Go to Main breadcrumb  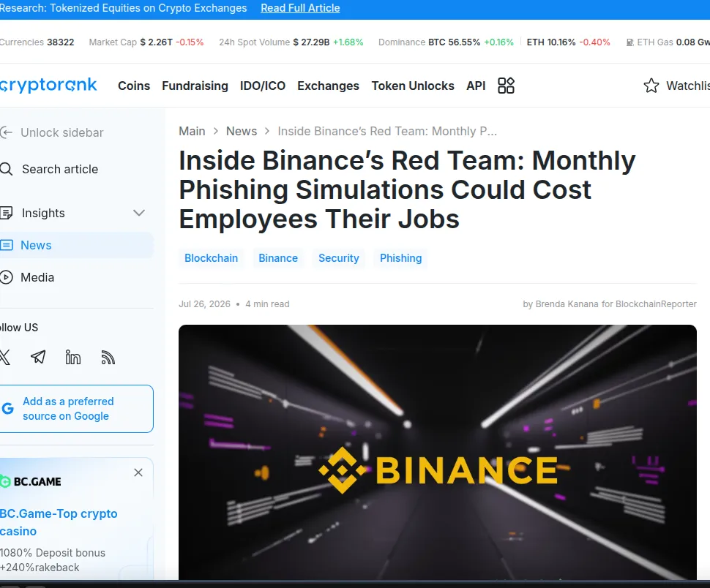tap(192, 131)
